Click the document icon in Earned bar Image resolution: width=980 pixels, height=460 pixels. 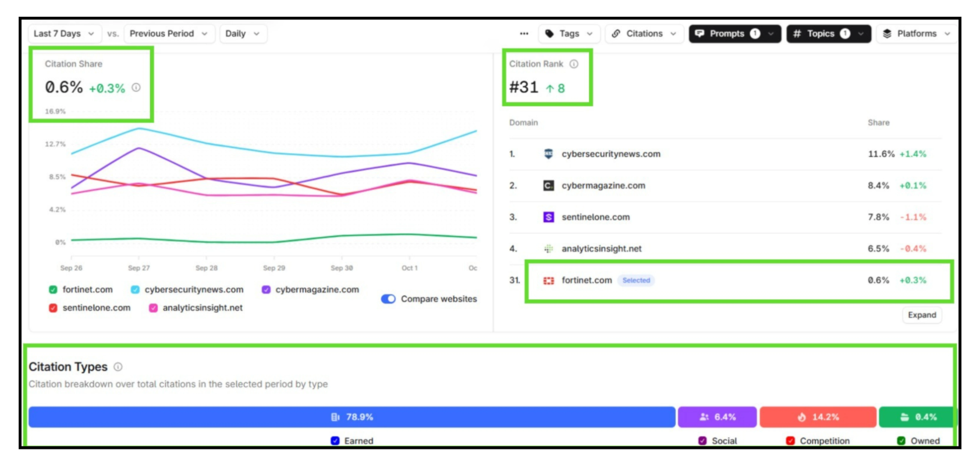tap(335, 417)
